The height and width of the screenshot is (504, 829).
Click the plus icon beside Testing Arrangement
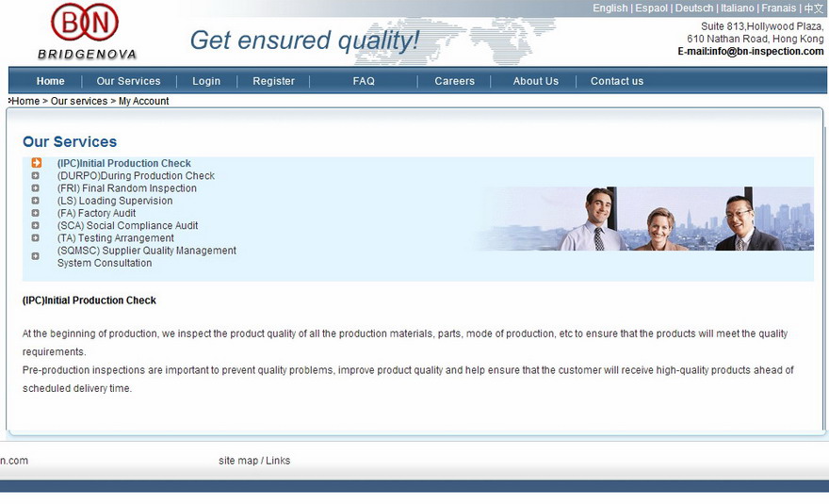36,238
